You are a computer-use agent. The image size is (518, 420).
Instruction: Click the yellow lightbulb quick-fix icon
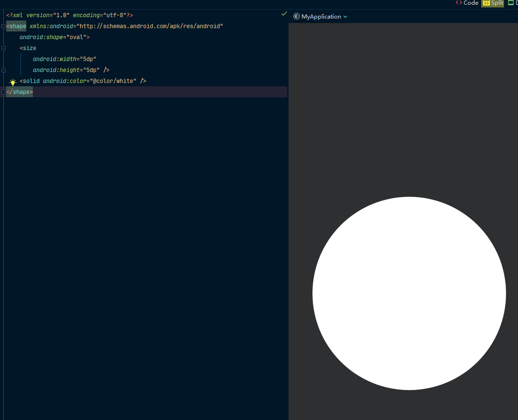coord(13,82)
